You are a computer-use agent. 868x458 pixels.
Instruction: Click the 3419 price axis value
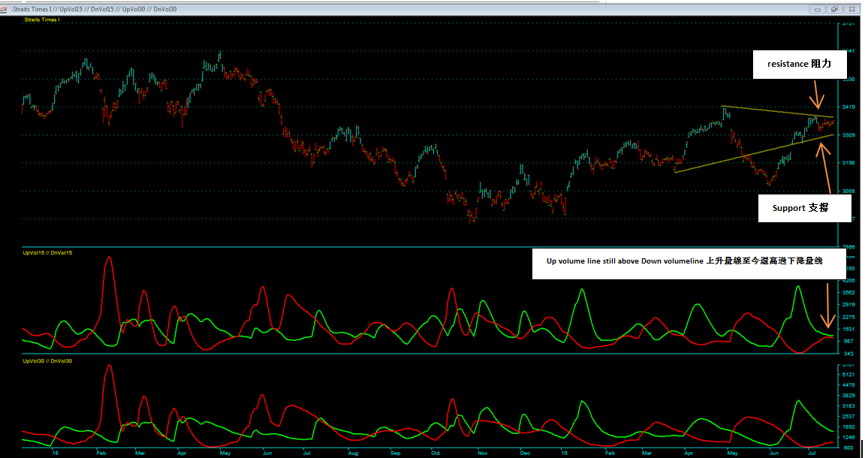tap(848, 107)
